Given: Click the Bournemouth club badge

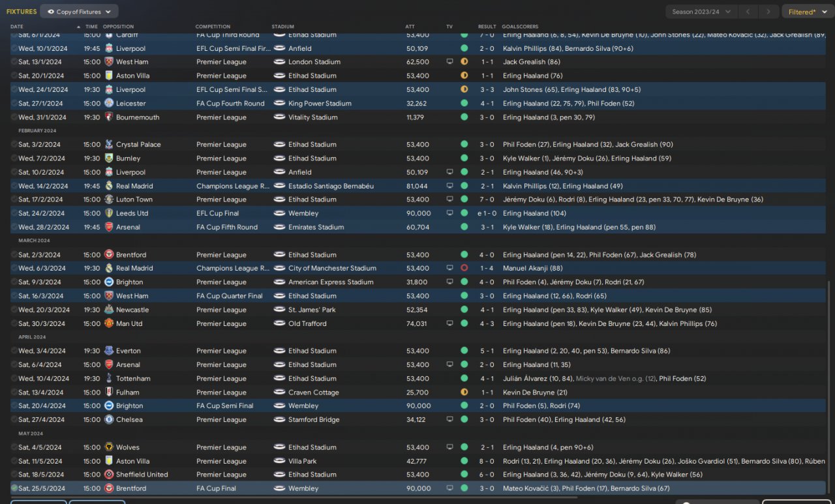Looking at the screenshot, I should tap(109, 117).
